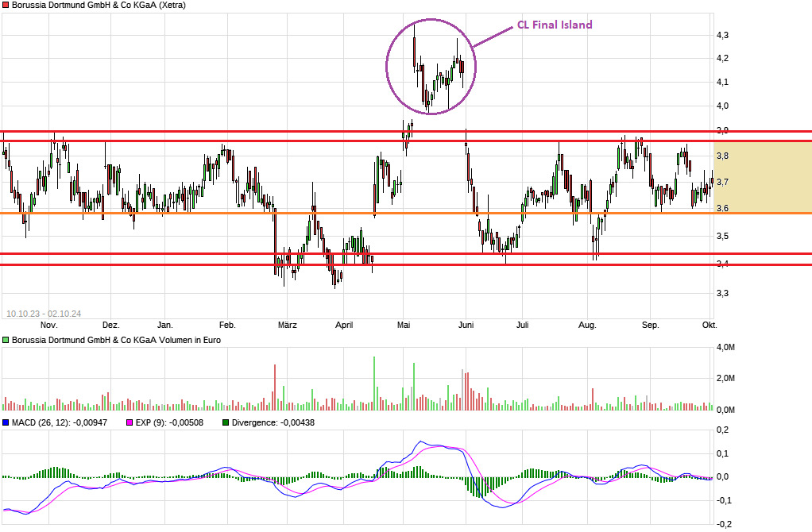Click the 'Dez.' month label on the time axis
This screenshot has height=532, width=812.
tap(110, 325)
